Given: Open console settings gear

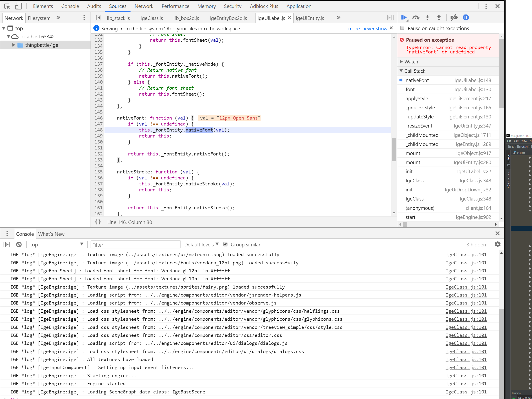Looking at the screenshot, I should pos(497,245).
